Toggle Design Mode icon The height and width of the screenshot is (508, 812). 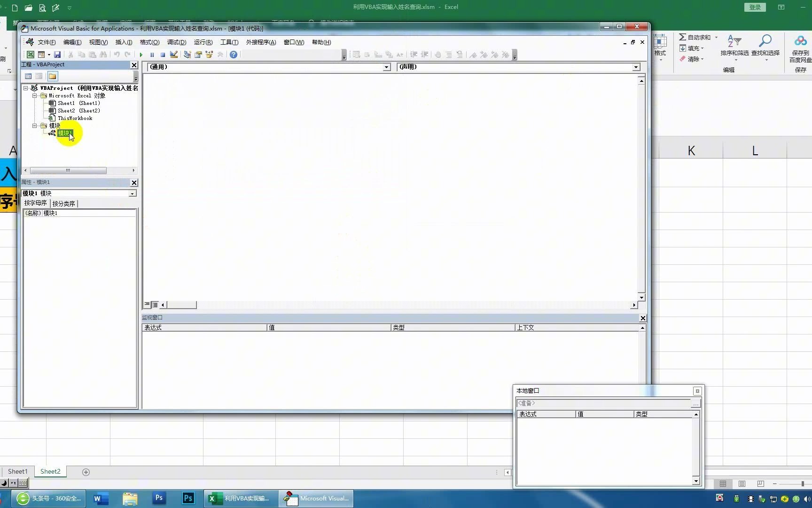coord(174,55)
